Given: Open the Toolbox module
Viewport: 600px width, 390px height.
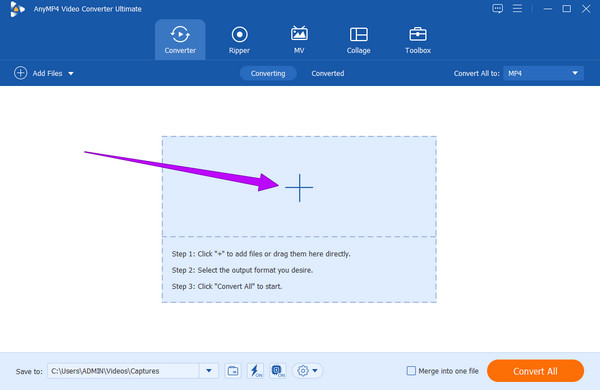Looking at the screenshot, I should pyautogui.click(x=418, y=40).
